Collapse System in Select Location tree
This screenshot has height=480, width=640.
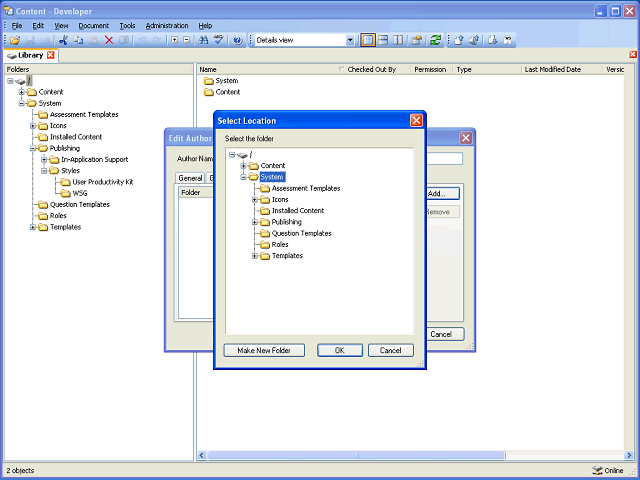pyautogui.click(x=243, y=177)
